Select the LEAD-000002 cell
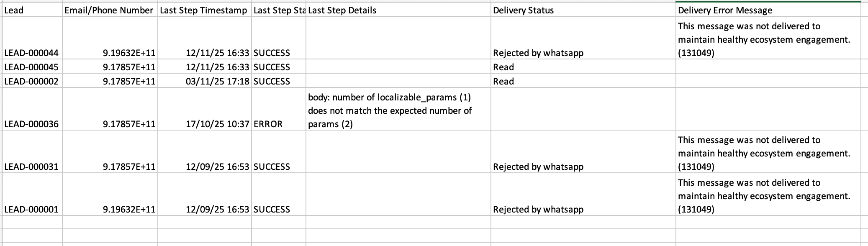The image size is (868, 246). [x=32, y=81]
